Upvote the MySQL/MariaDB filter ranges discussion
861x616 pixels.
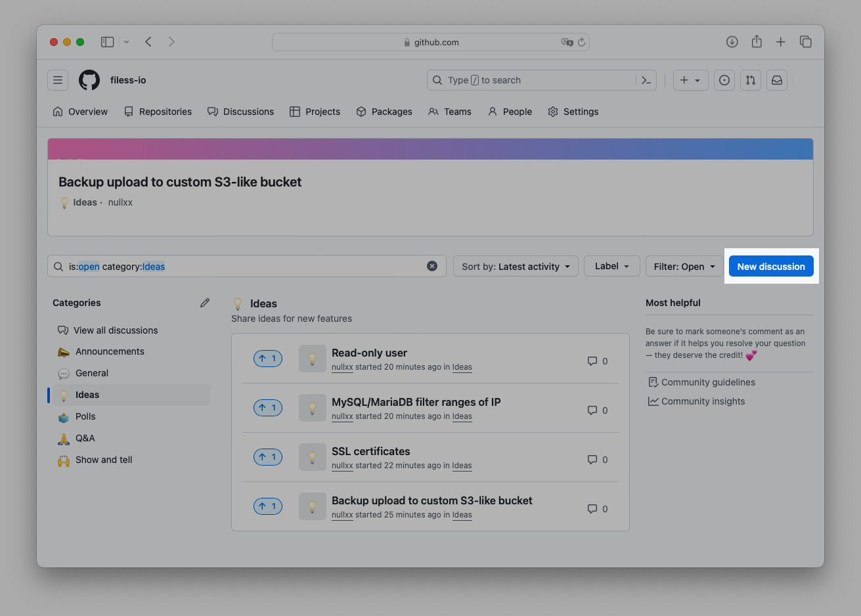click(x=268, y=408)
